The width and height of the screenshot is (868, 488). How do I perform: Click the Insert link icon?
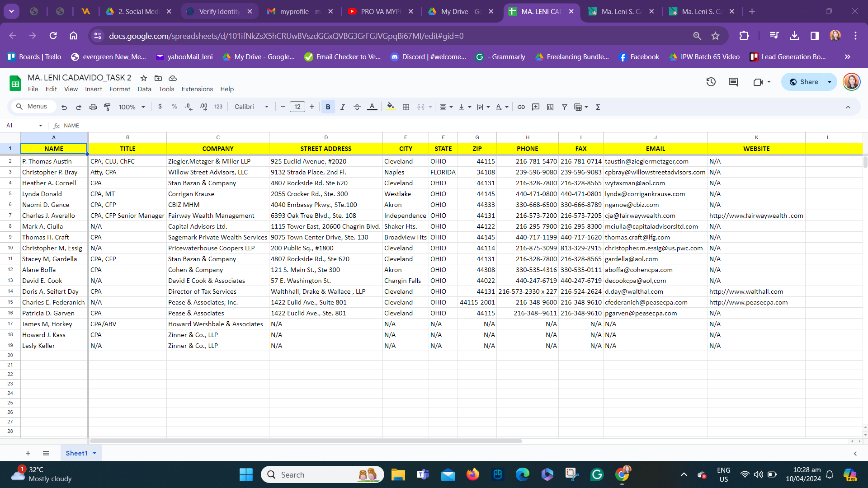point(521,107)
